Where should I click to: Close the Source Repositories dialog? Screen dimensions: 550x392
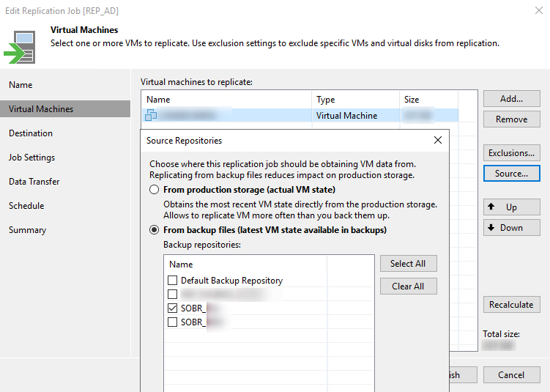pyautogui.click(x=438, y=140)
